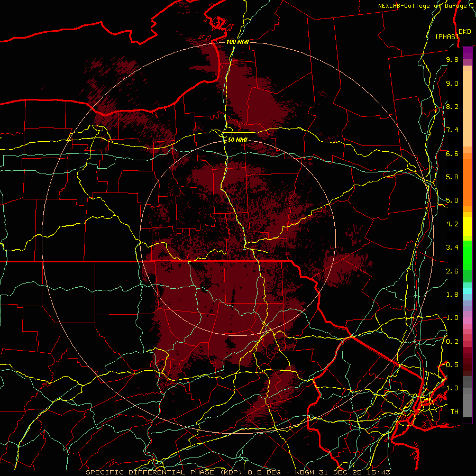The height and width of the screenshot is (476, 476).
Task: Click the 4.2 color scale value
Action: tap(452, 224)
